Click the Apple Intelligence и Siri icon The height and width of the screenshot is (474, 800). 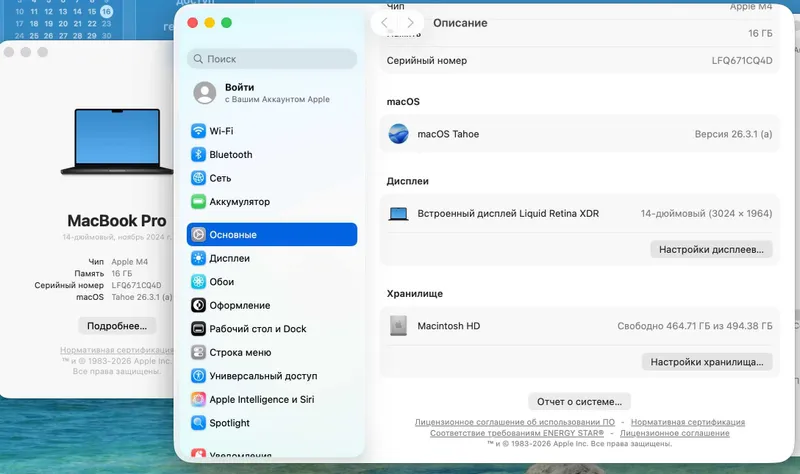click(x=198, y=400)
